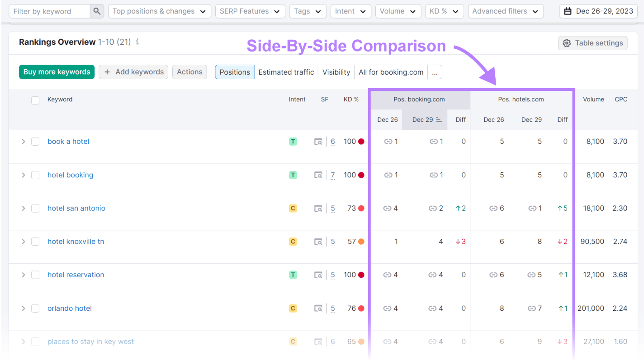Screen dimensions: 644x361
Task: Open the SERP snapshot icon for "book a hotel"
Action: pyautogui.click(x=318, y=141)
